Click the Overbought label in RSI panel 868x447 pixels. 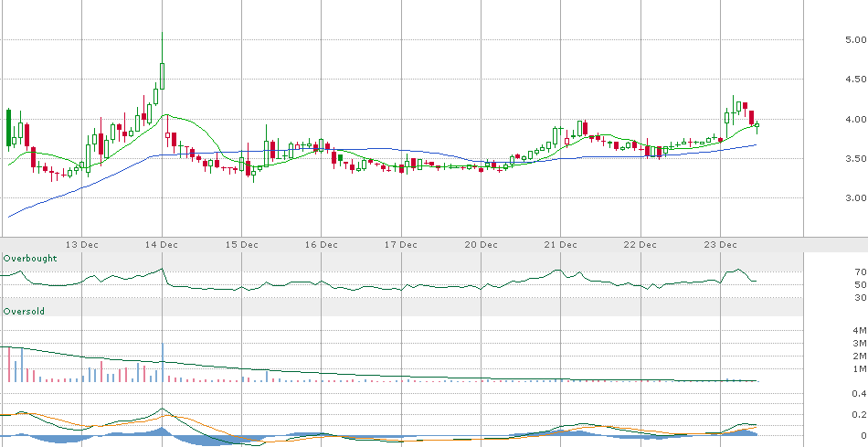pyautogui.click(x=30, y=259)
